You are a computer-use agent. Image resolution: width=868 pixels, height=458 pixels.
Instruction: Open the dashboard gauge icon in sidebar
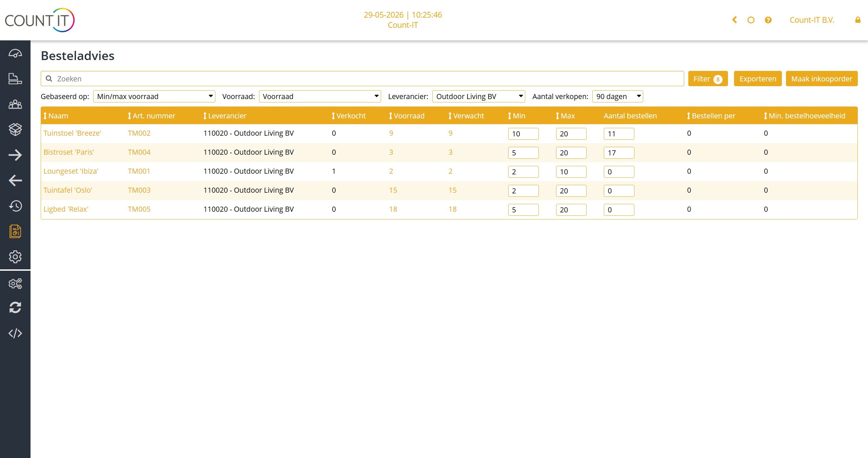15,53
